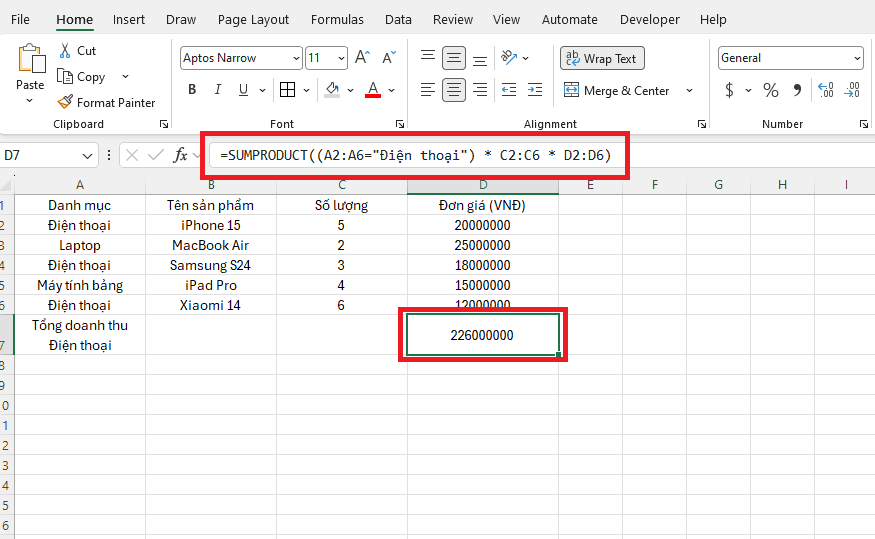Toggle Middle Align vertical alignment

pos(454,57)
